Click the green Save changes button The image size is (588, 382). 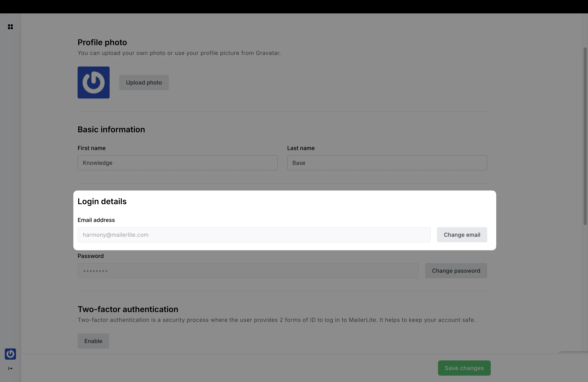pyautogui.click(x=464, y=368)
